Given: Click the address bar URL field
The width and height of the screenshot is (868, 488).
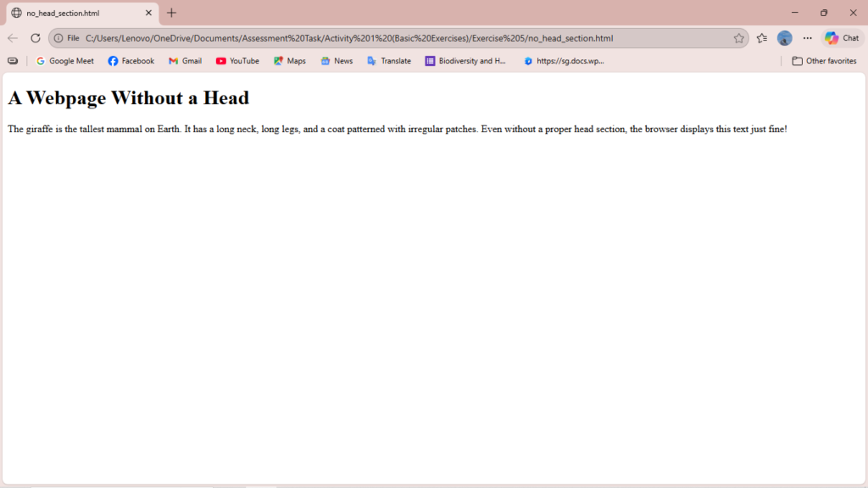Looking at the screenshot, I should click(x=381, y=38).
